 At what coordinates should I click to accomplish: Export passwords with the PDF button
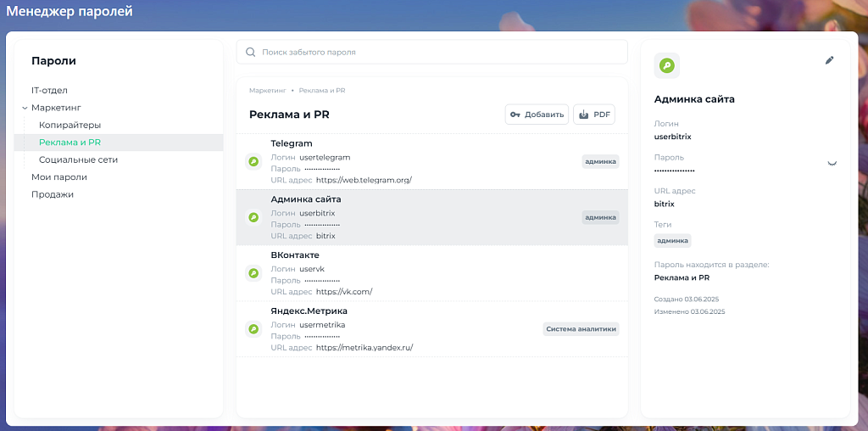594,115
